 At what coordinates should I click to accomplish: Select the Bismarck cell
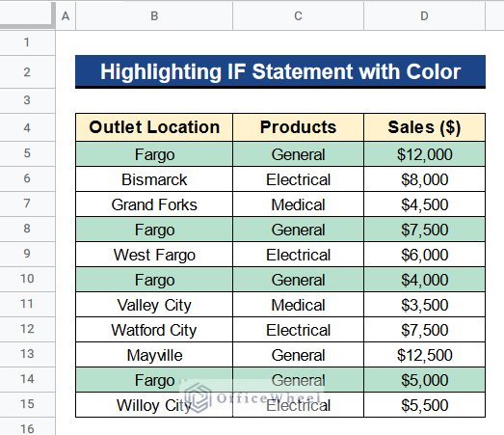pos(154,179)
